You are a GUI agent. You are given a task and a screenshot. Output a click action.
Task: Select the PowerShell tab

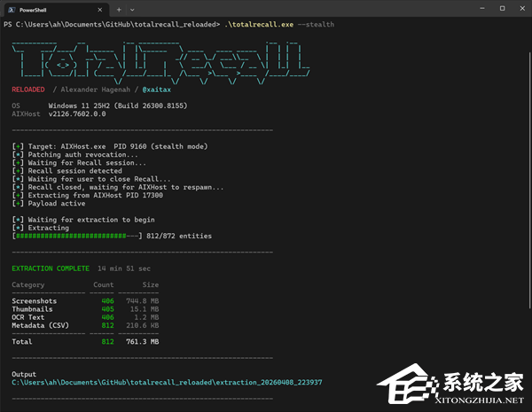pos(56,10)
